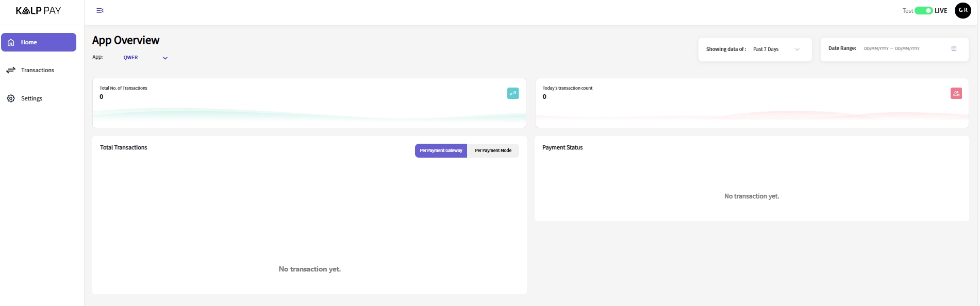
Task: Click the Transactions arrows icon
Action: (11, 70)
